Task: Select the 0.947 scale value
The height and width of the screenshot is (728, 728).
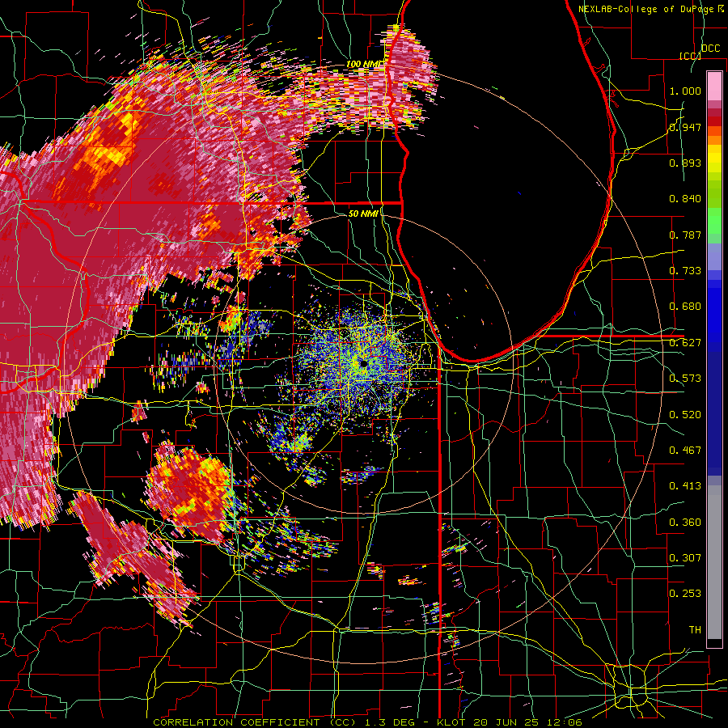Action: pyautogui.click(x=685, y=127)
